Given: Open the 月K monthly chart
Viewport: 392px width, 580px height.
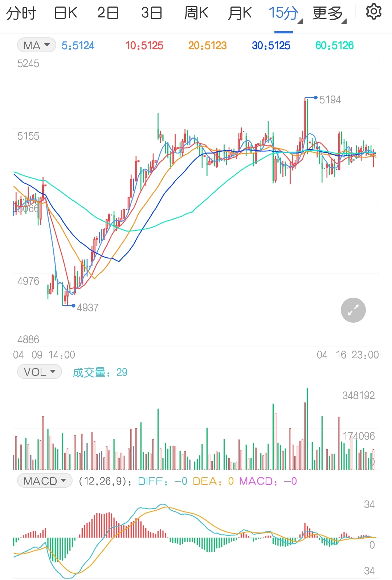Looking at the screenshot, I should [240, 13].
